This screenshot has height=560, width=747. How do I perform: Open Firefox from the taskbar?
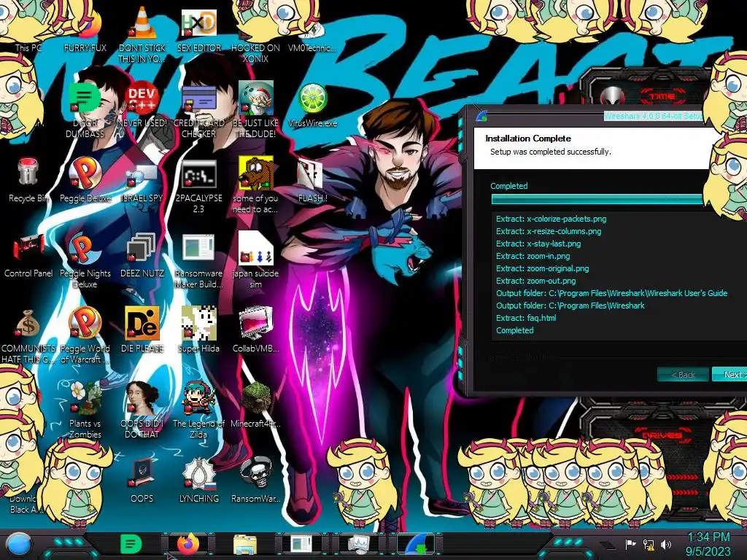click(x=188, y=544)
